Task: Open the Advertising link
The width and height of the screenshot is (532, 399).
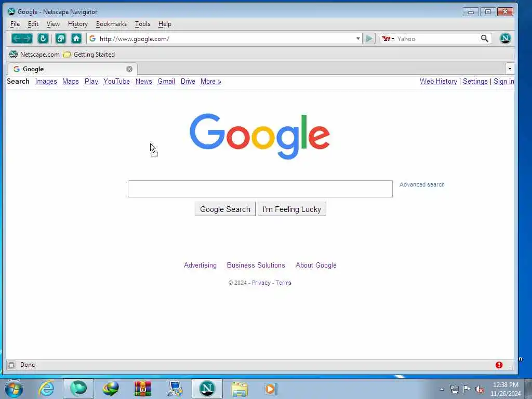Action: pyautogui.click(x=200, y=265)
